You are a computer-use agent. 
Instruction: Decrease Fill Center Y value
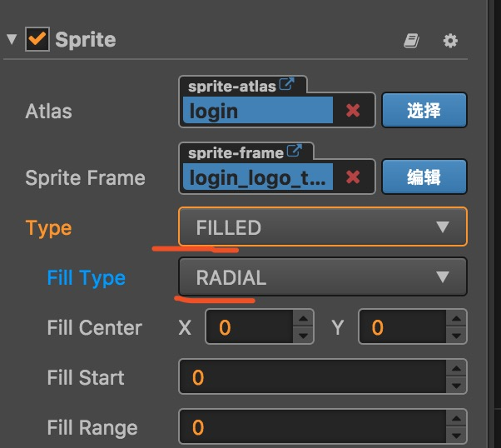458,336
